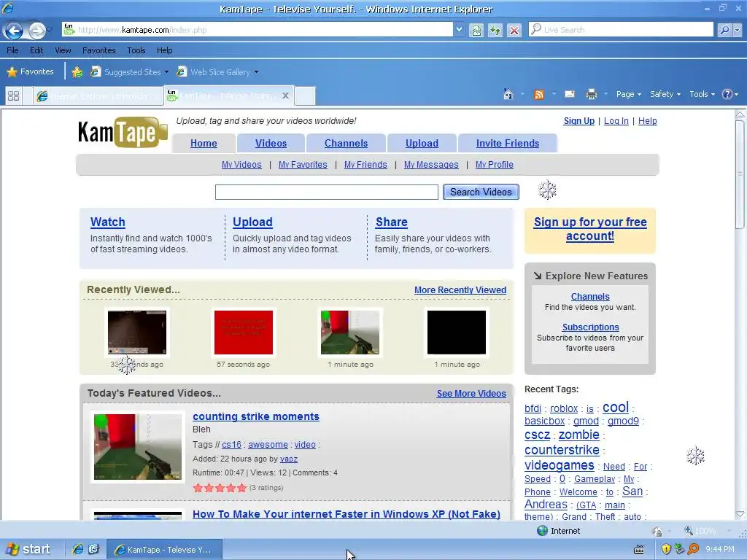Viewport: 747px width, 560px height.
Task: Click the Help question mark icon
Action: tap(727, 94)
